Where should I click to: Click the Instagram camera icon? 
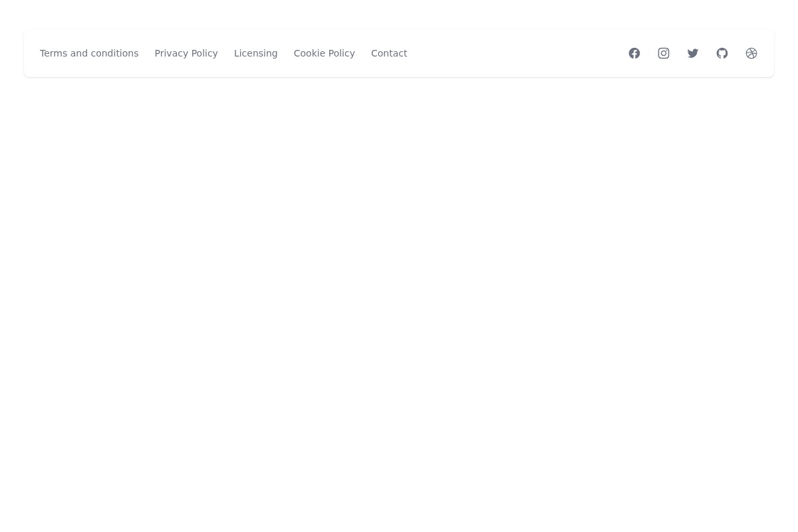[664, 53]
